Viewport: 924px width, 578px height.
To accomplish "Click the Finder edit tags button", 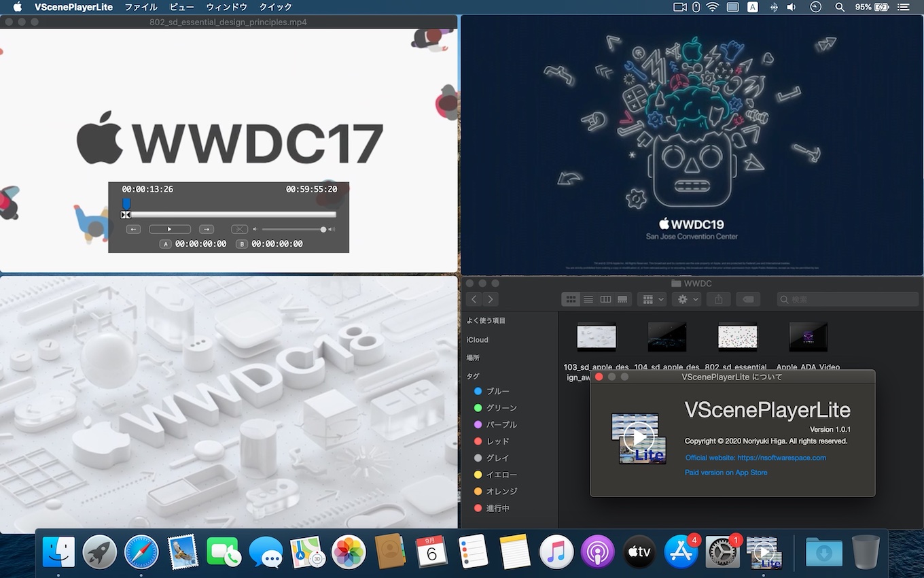I will (x=747, y=299).
